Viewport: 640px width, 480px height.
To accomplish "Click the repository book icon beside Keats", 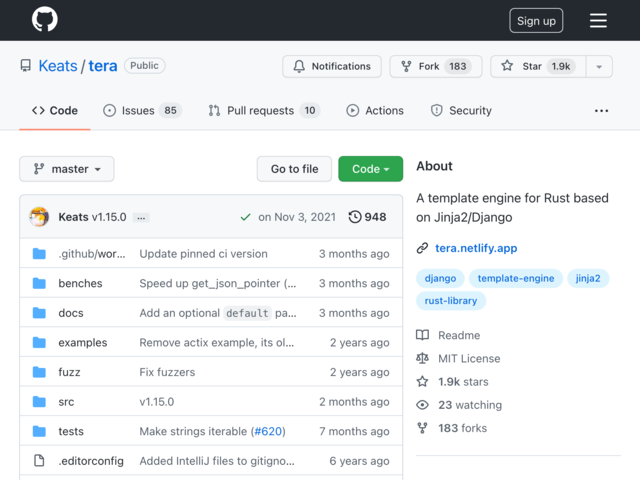I will click(26, 66).
